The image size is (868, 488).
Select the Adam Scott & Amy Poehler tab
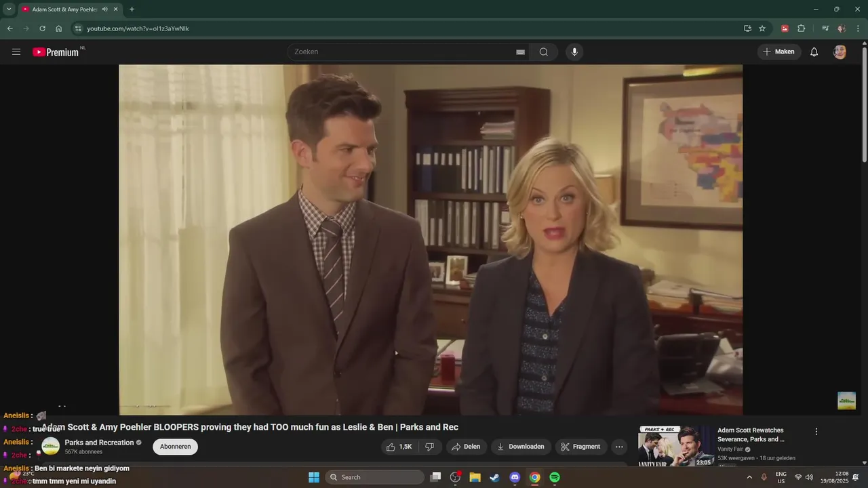pyautogui.click(x=64, y=9)
